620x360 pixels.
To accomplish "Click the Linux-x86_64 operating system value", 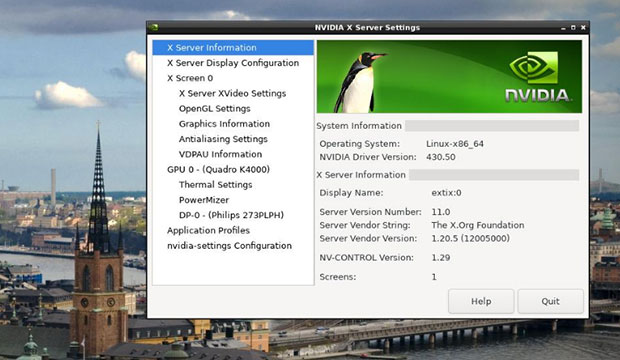I will click(455, 144).
